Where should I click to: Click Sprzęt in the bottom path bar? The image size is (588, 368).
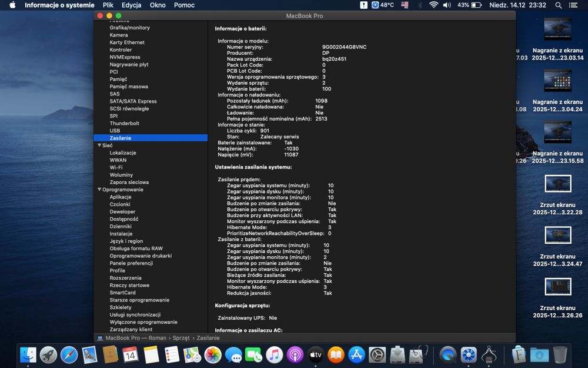coord(181,338)
